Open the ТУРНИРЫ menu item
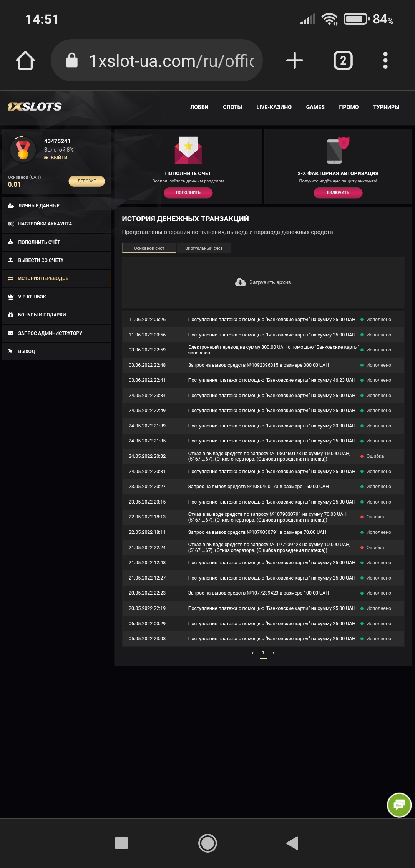The image size is (415, 868). (386, 107)
